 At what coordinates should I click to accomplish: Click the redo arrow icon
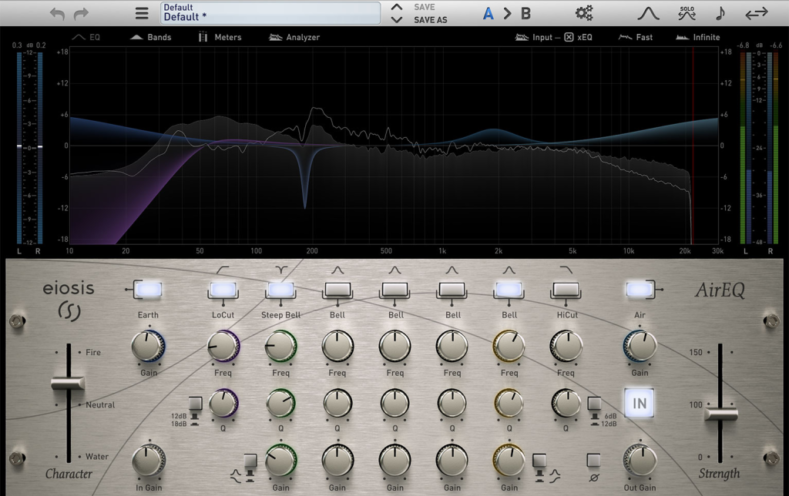81,14
